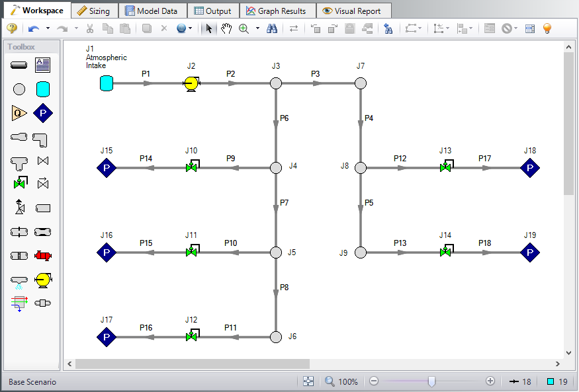Screen dimensions: 579x392
Task: Select the Control Valve junction tool
Action: click(x=19, y=184)
